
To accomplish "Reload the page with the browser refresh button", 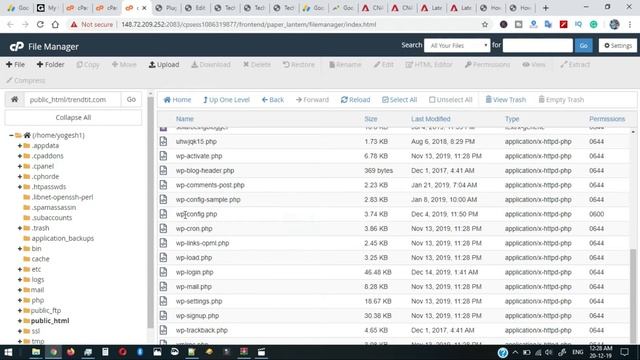I will pyautogui.click(x=40, y=24).
